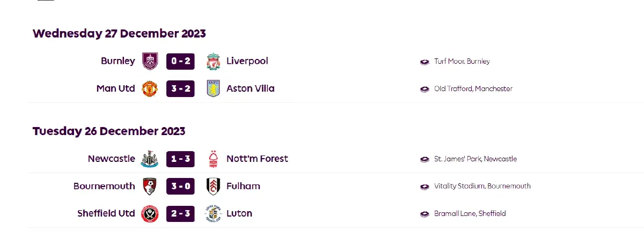Click the Burnley club crest
The height and width of the screenshot is (238, 644).
(150, 61)
